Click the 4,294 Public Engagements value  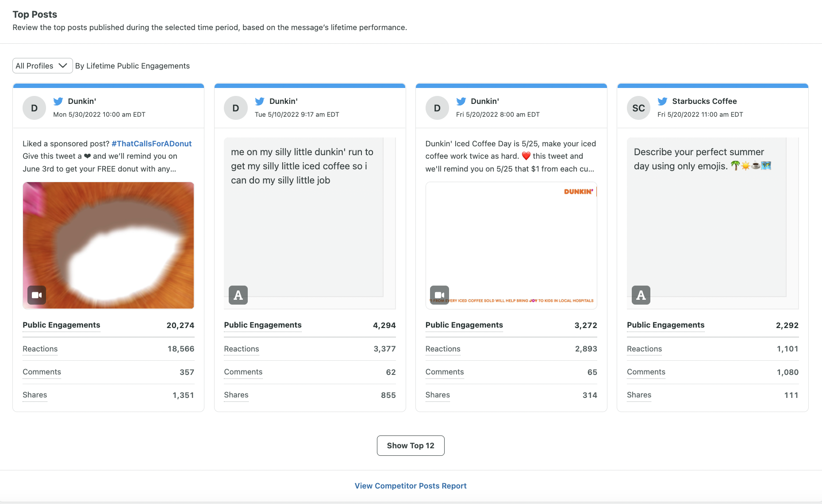click(x=384, y=325)
